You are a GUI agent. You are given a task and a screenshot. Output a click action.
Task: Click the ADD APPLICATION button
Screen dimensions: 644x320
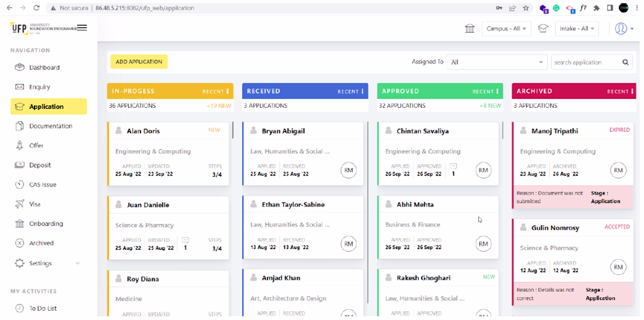139,61
